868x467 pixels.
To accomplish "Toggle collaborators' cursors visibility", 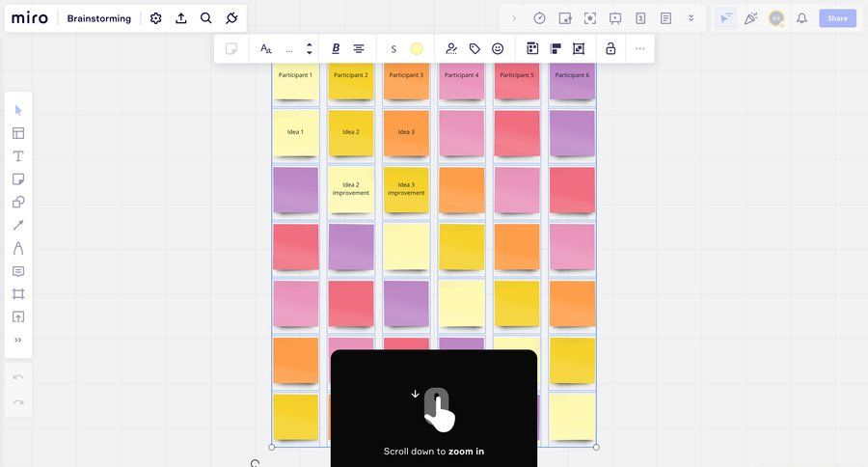I will (725, 18).
